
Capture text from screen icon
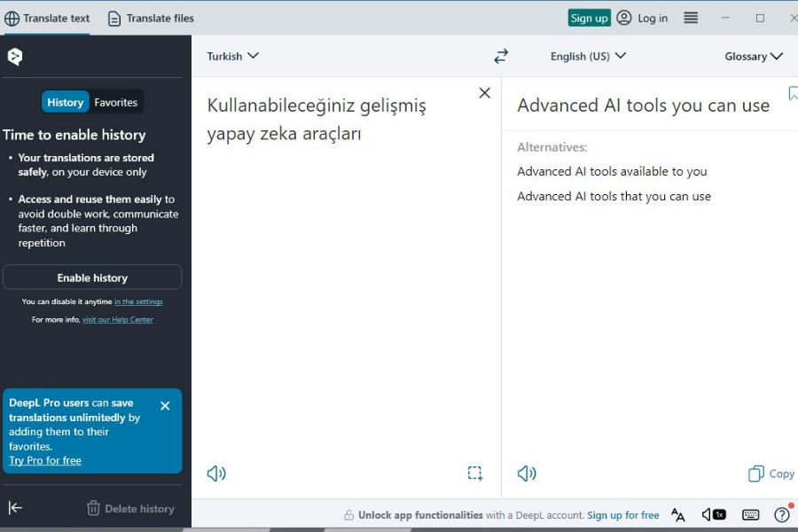point(475,473)
